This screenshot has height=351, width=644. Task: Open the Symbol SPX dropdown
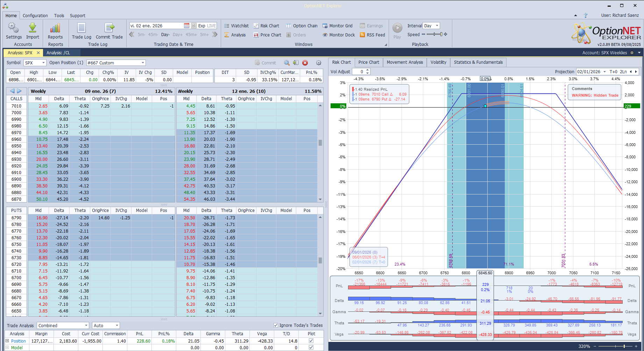click(43, 63)
